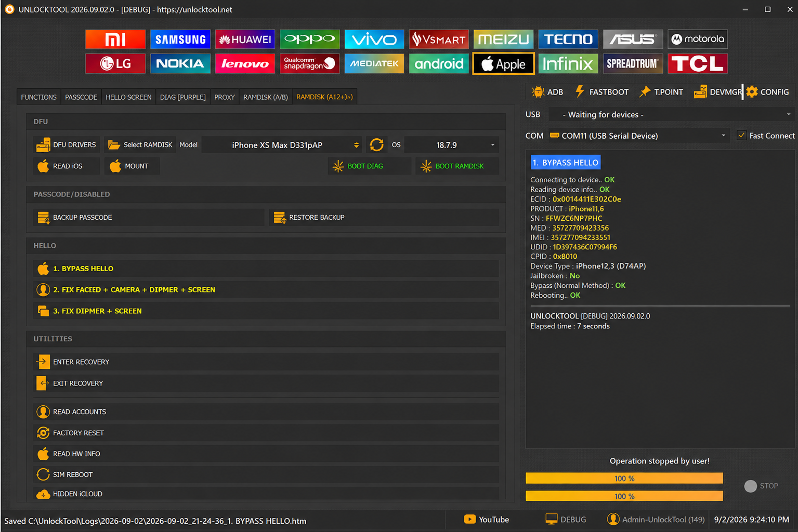798x532 pixels.
Task: Open the OS version 18.7.9 dropdown
Action: tap(452, 145)
